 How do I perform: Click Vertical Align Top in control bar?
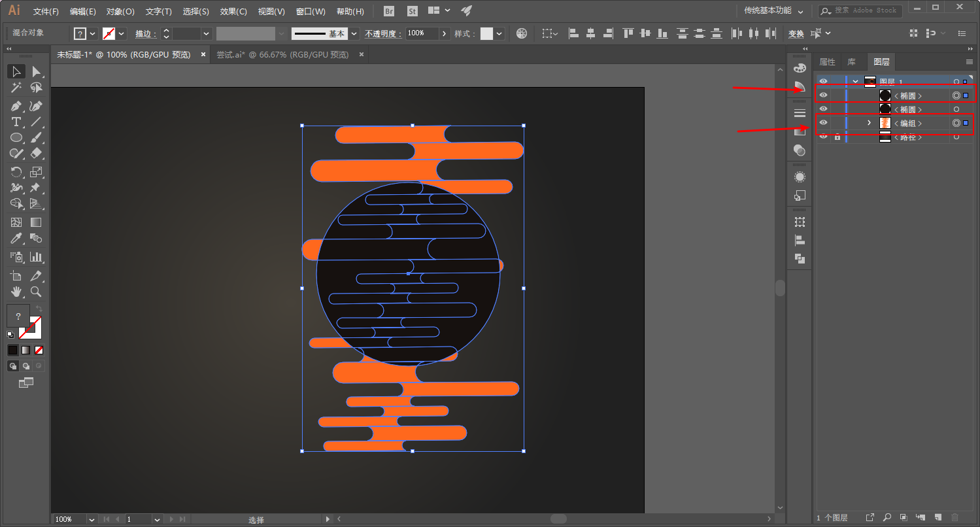point(628,33)
